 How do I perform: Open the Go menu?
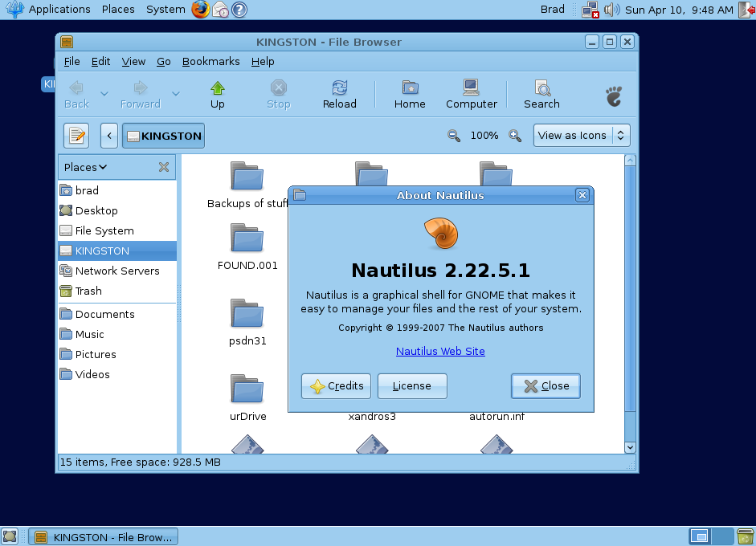click(164, 62)
